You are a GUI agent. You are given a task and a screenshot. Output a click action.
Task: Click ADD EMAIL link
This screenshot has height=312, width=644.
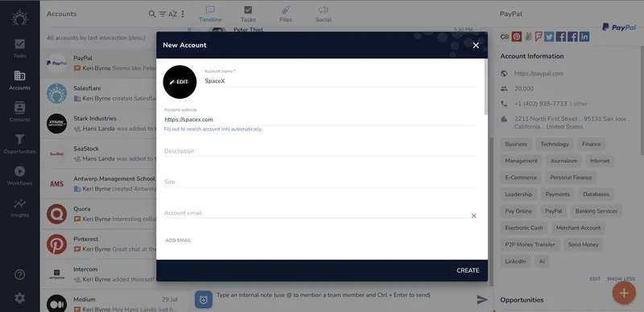[x=178, y=240]
